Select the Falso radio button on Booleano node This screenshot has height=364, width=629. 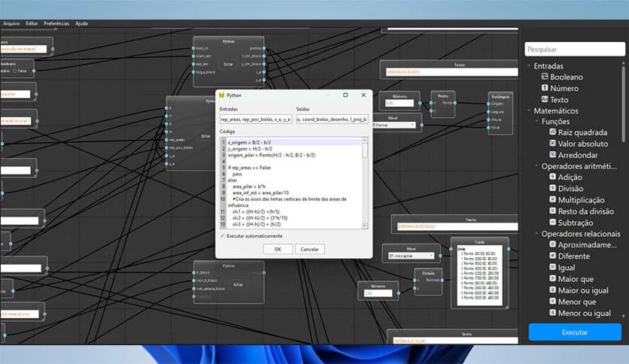[15, 71]
